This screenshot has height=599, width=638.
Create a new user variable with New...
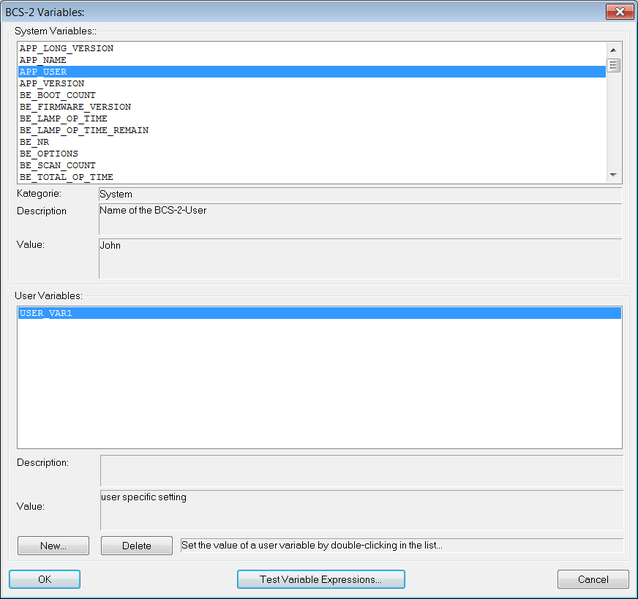click(x=53, y=546)
